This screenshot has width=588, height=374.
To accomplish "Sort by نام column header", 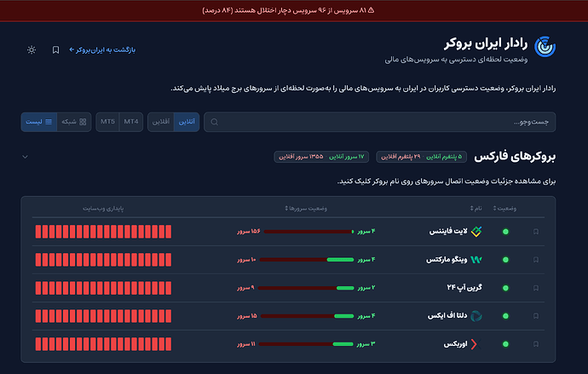I will click(x=476, y=209).
